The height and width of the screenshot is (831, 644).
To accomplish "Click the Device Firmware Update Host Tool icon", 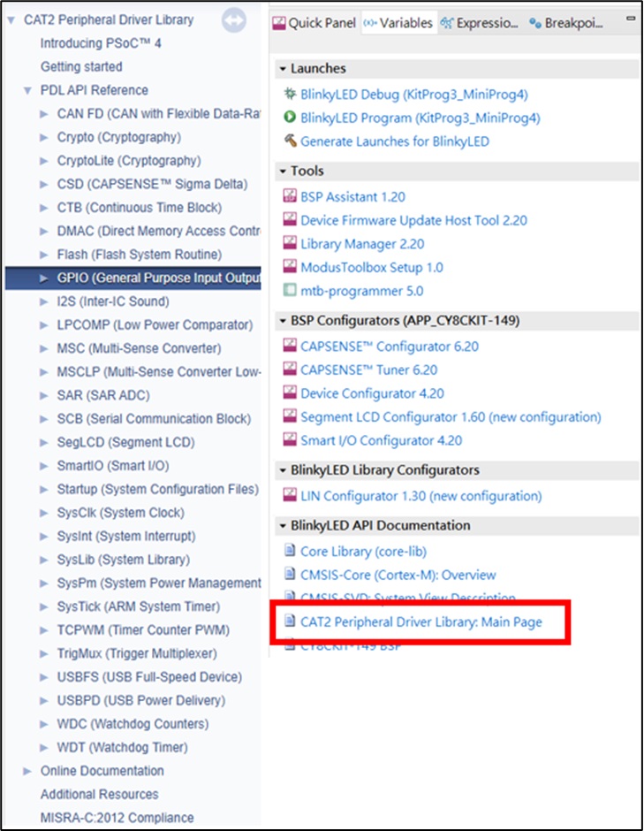I will 290,219.
